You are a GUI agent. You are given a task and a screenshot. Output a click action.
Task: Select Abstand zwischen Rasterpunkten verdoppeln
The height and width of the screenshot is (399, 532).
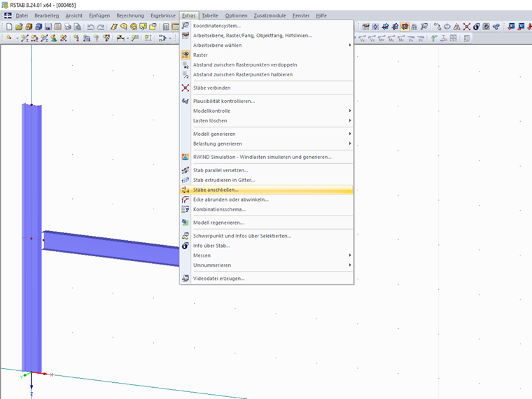point(266,64)
